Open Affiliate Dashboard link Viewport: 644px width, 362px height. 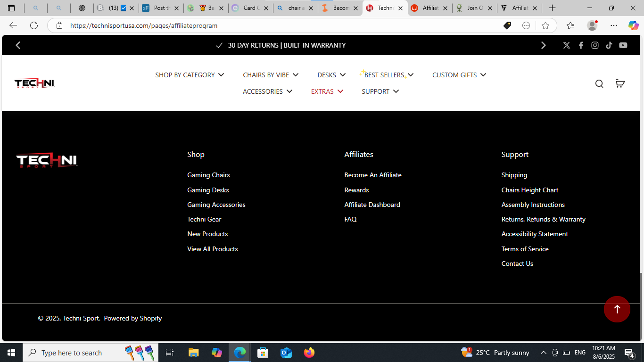[372, 205]
